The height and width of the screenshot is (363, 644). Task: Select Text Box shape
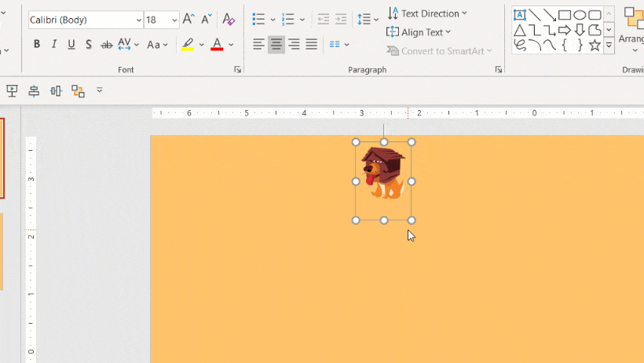coord(520,15)
